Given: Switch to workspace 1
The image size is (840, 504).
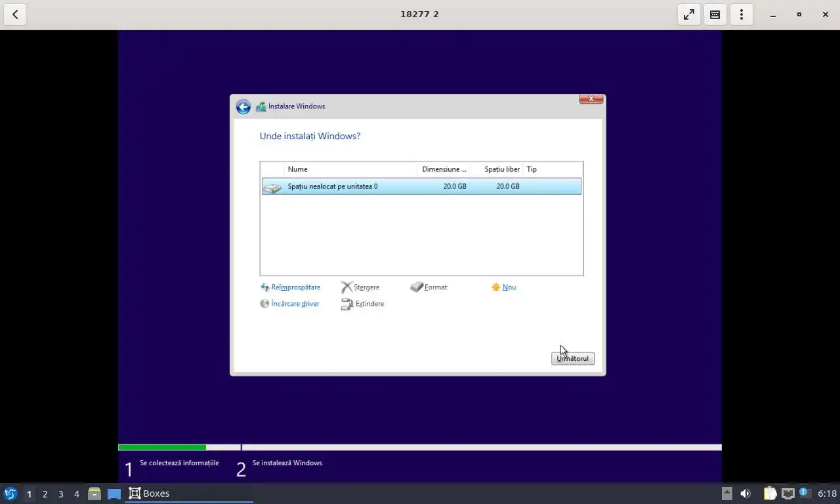Looking at the screenshot, I should (x=29, y=493).
